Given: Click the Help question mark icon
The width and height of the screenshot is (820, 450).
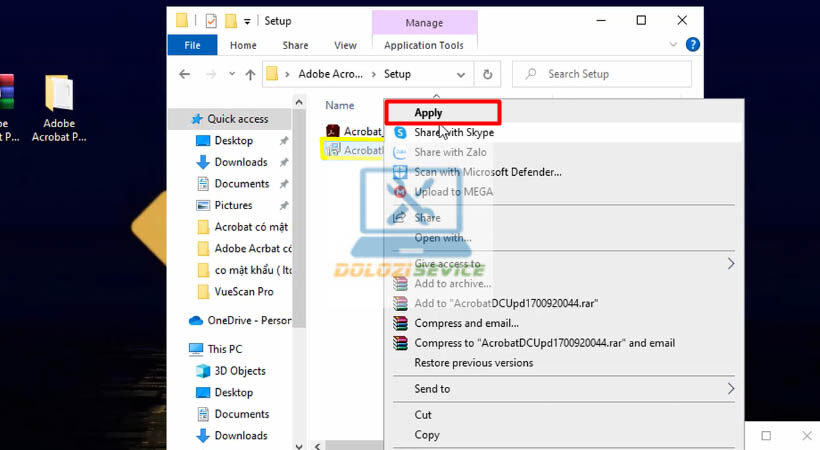Looking at the screenshot, I should (692, 45).
